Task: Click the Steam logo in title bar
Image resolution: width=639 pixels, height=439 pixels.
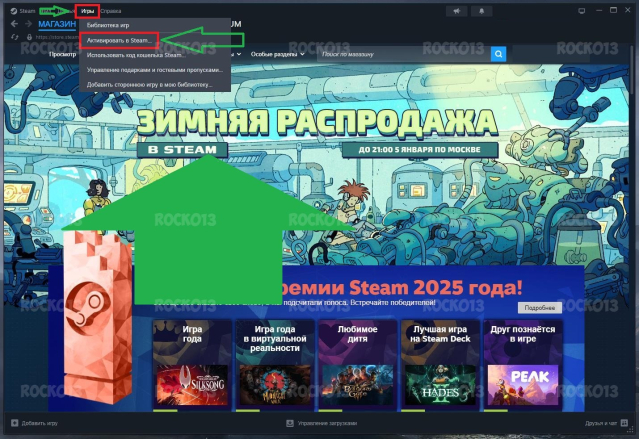Action: pos(12,10)
